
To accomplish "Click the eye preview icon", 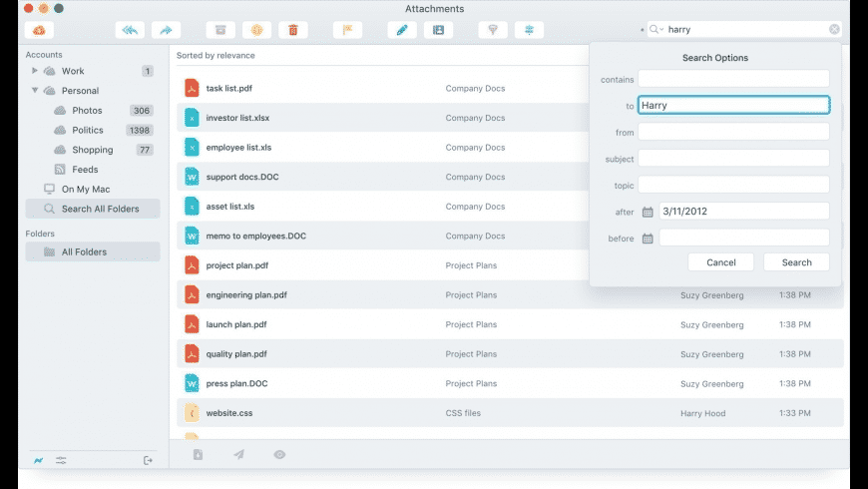I will pyautogui.click(x=279, y=455).
